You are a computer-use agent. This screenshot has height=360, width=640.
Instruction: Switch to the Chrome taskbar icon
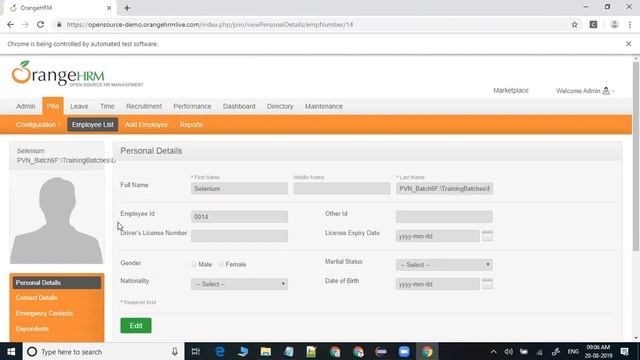click(427, 351)
